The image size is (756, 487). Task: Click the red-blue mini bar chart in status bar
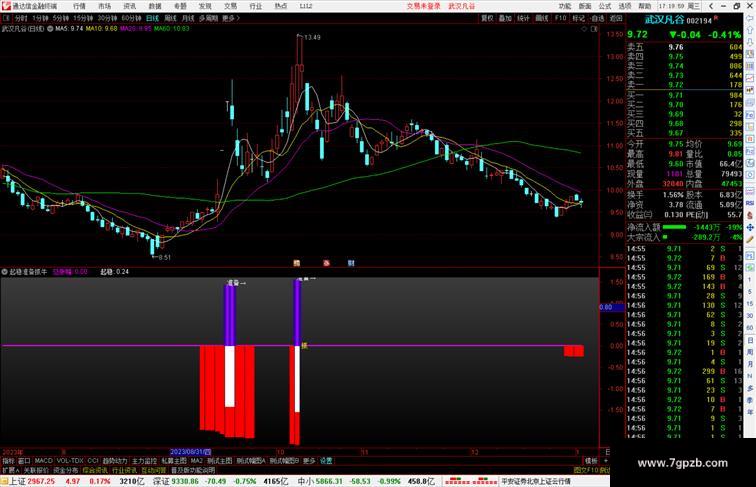coord(471,481)
